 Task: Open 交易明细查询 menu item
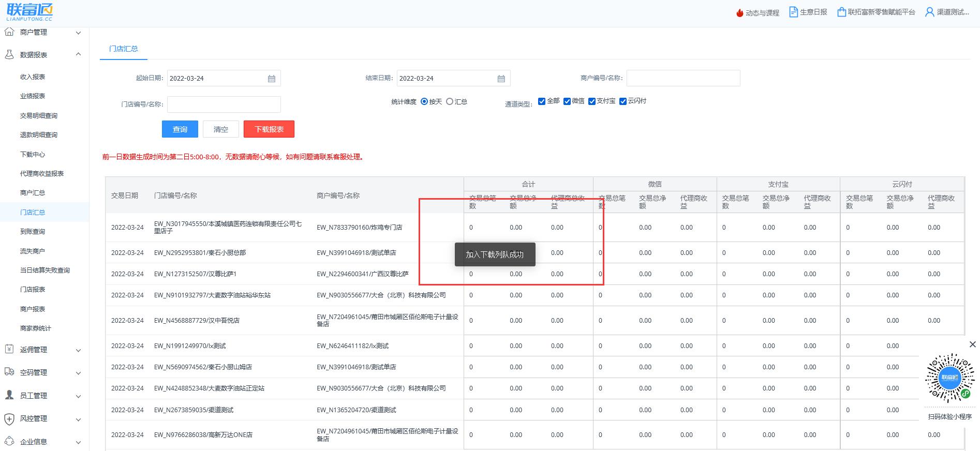tap(39, 115)
